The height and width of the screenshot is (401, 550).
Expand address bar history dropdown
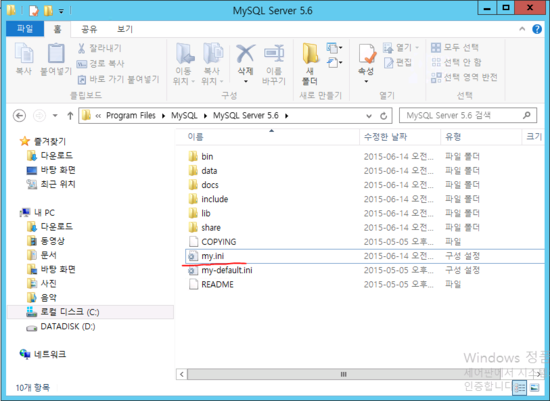coord(369,116)
